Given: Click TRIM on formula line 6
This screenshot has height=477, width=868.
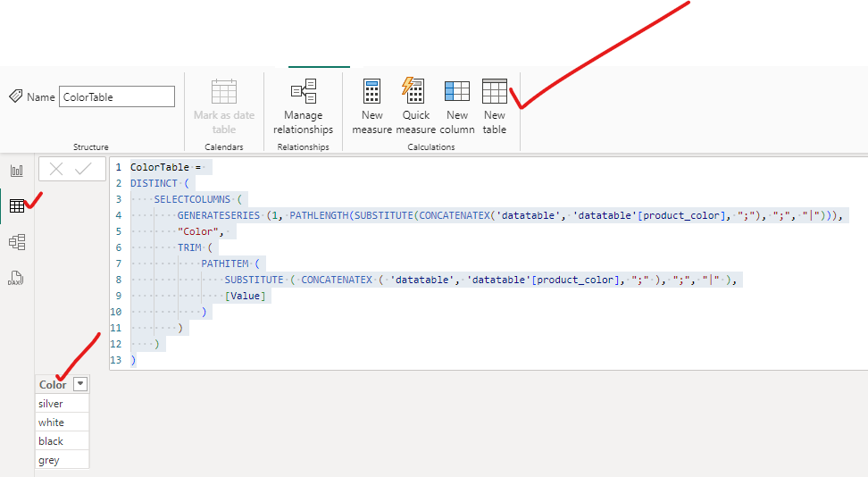Looking at the screenshot, I should (x=189, y=247).
